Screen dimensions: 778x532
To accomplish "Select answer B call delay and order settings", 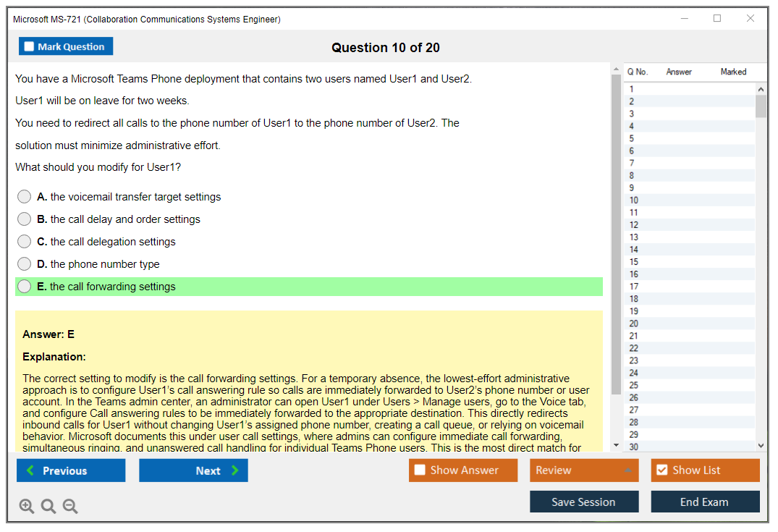I will pyautogui.click(x=25, y=219).
